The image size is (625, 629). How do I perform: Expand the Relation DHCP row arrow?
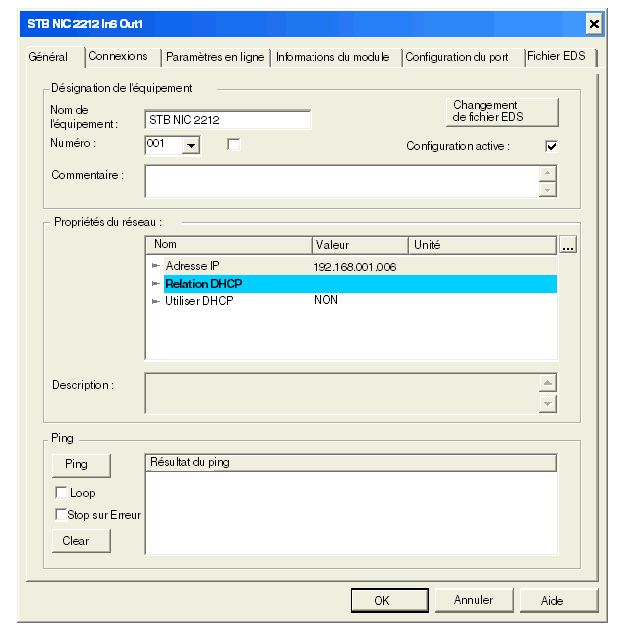156,284
